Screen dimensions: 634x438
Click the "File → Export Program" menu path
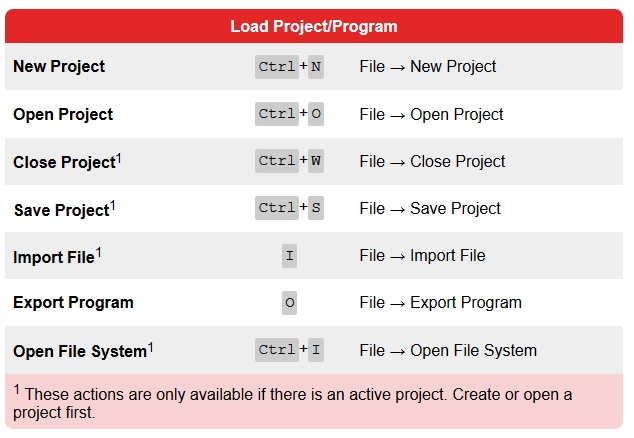point(440,302)
